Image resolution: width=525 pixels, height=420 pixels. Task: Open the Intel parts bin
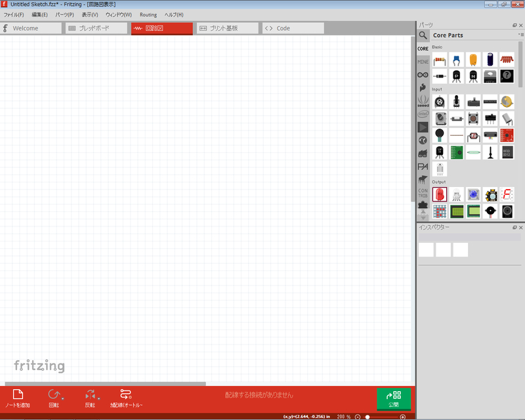pyautogui.click(x=423, y=114)
